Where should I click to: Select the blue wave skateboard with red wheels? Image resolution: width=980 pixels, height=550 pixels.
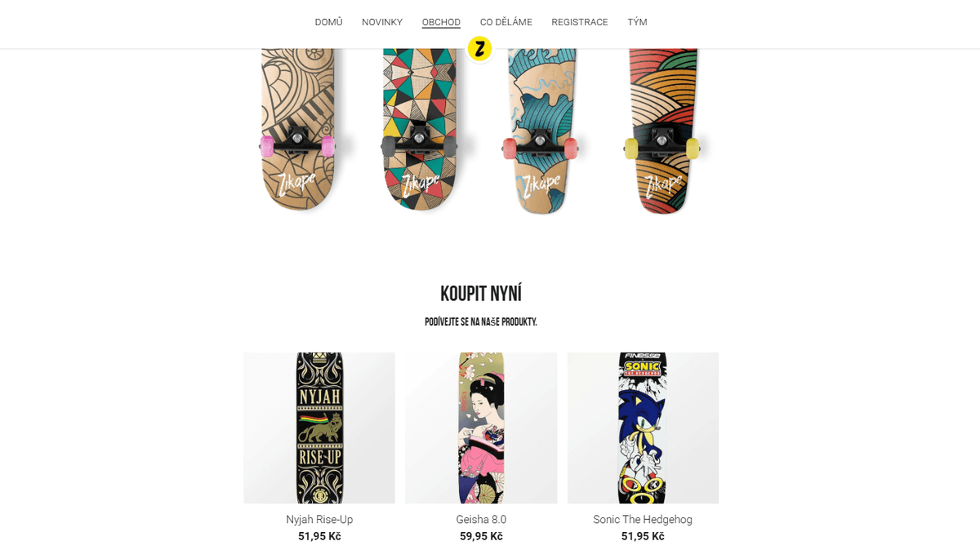540,131
